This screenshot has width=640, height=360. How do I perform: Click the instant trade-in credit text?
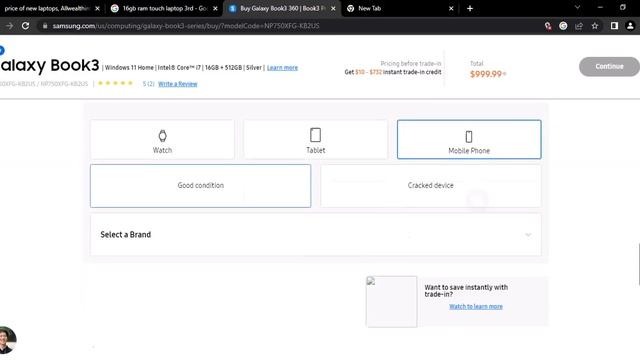coord(393,72)
